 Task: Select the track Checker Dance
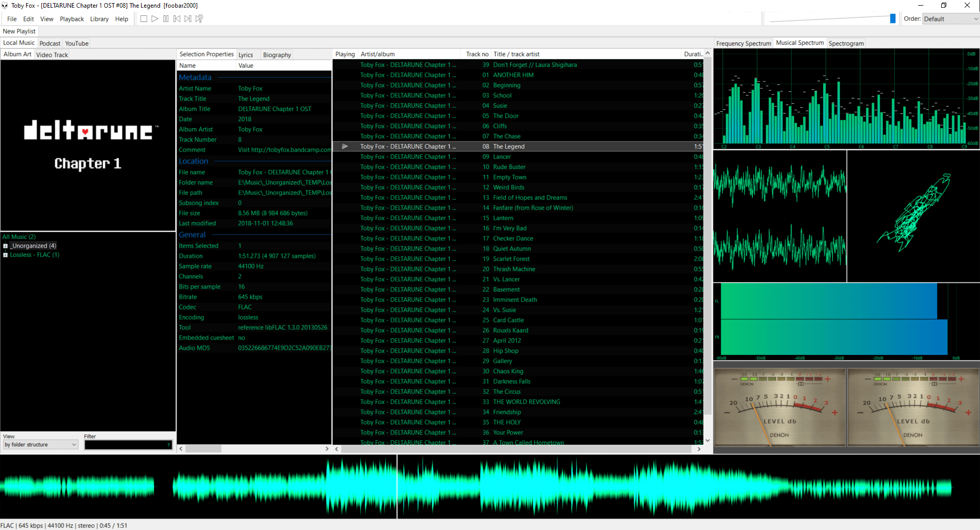[x=518, y=238]
